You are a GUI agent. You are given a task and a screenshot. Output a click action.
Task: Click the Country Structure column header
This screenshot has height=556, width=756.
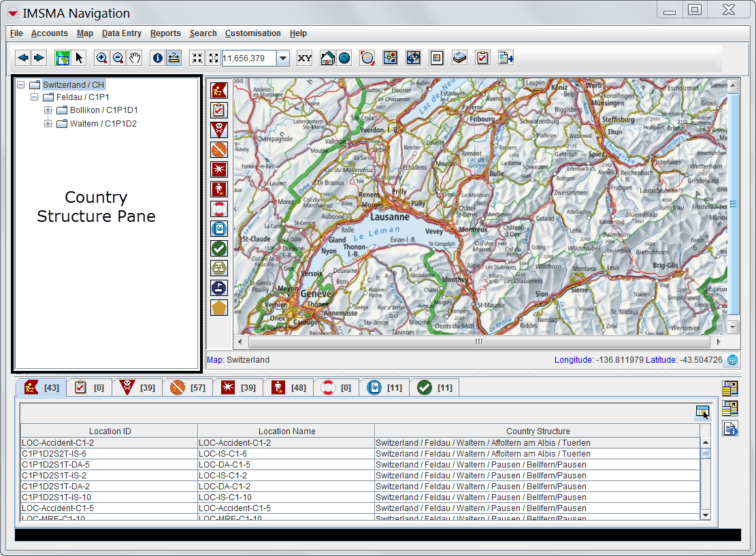tap(538, 431)
